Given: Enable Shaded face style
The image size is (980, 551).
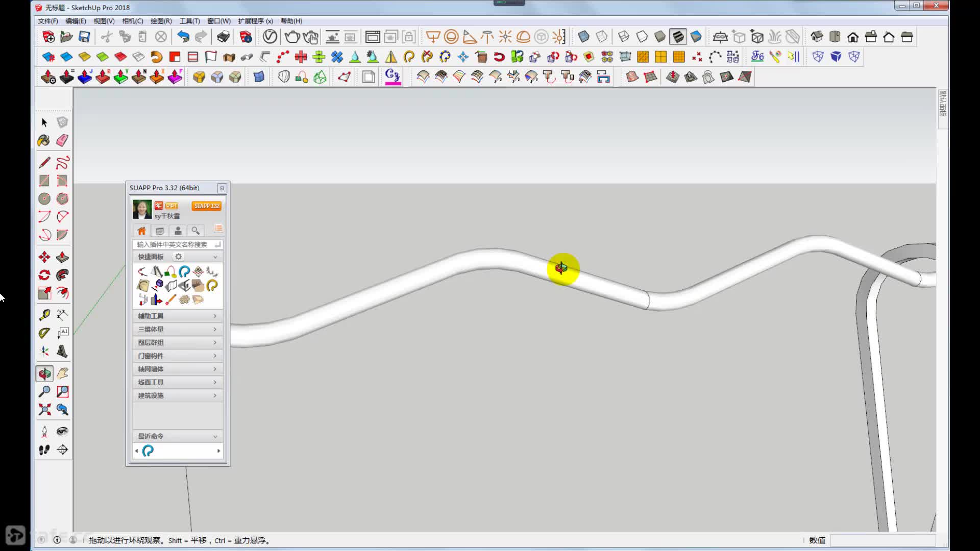Looking at the screenshot, I should (x=660, y=37).
